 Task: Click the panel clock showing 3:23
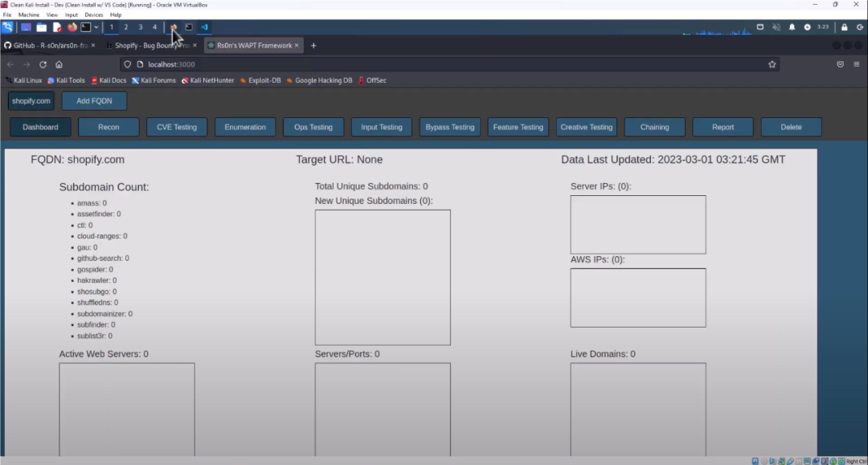(x=823, y=27)
